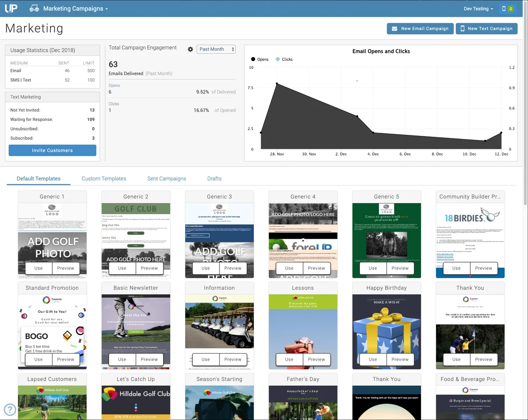Use the Basic Newsletter template
Image resolution: width=528 pixels, height=420 pixels.
122,359
